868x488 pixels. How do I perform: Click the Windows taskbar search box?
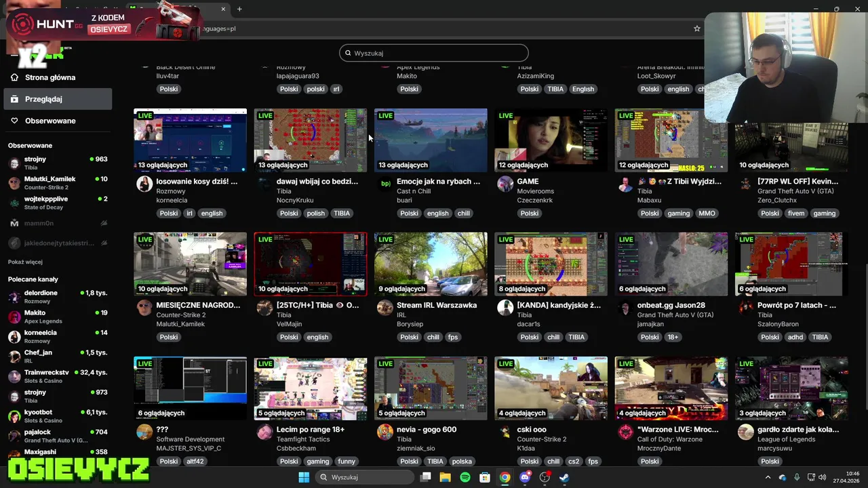(365, 477)
